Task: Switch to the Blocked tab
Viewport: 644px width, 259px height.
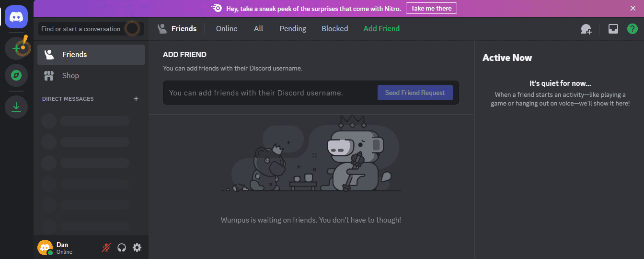Action: coord(335,29)
